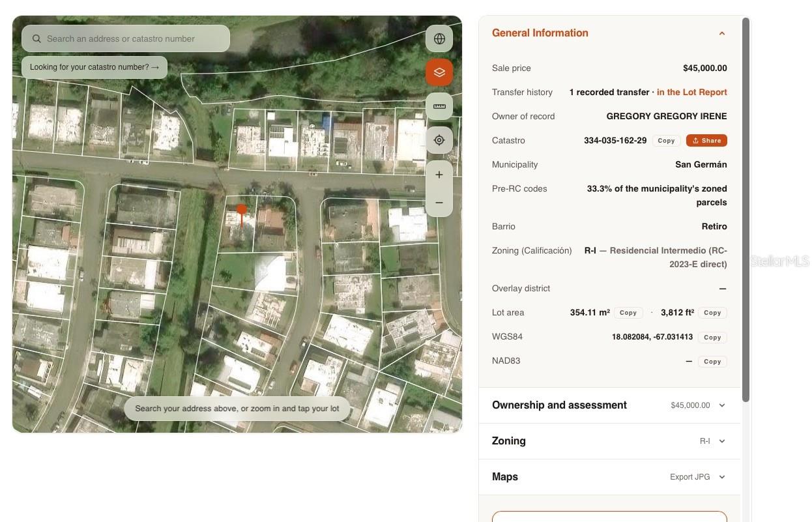The image size is (812, 522).
Task: Click the panel vertical scrollbar
Action: click(746, 209)
